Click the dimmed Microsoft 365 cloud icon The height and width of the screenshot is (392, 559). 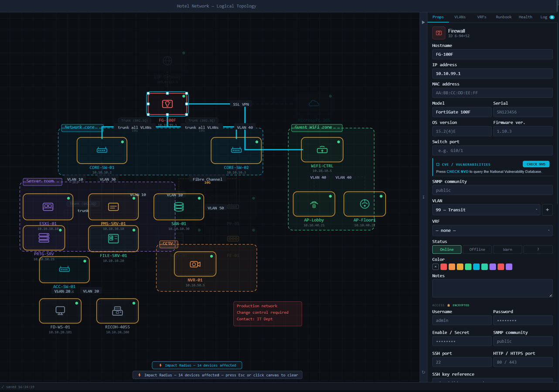pyautogui.click(x=314, y=103)
